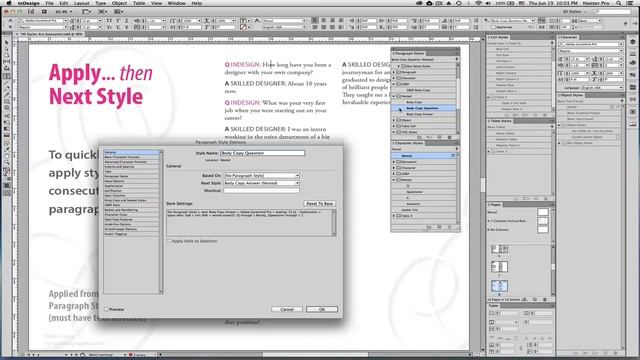Image resolution: width=640 pixels, height=360 pixels.
Task: Click the Reset To Base button
Action: pyautogui.click(x=320, y=203)
